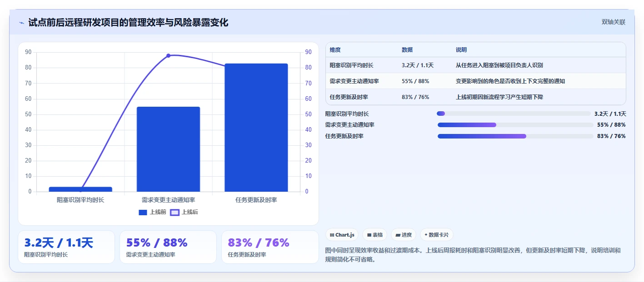
Task: Select the Chart.js tag chip
Action: [342, 235]
